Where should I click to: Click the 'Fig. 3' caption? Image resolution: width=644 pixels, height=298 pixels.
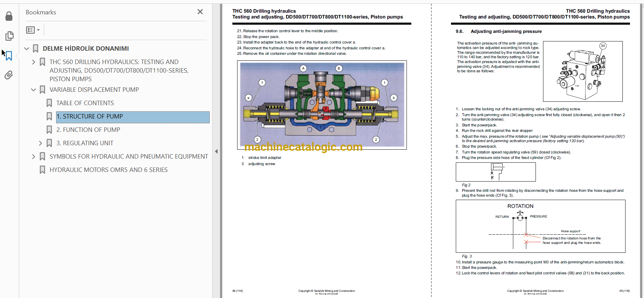tap(467, 256)
